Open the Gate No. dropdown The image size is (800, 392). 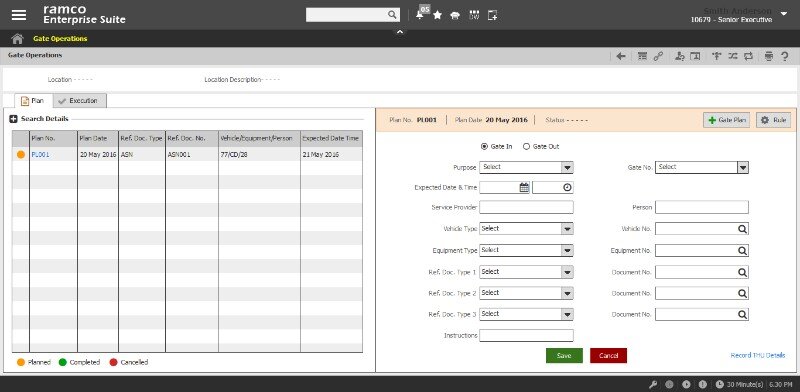pyautogui.click(x=702, y=167)
